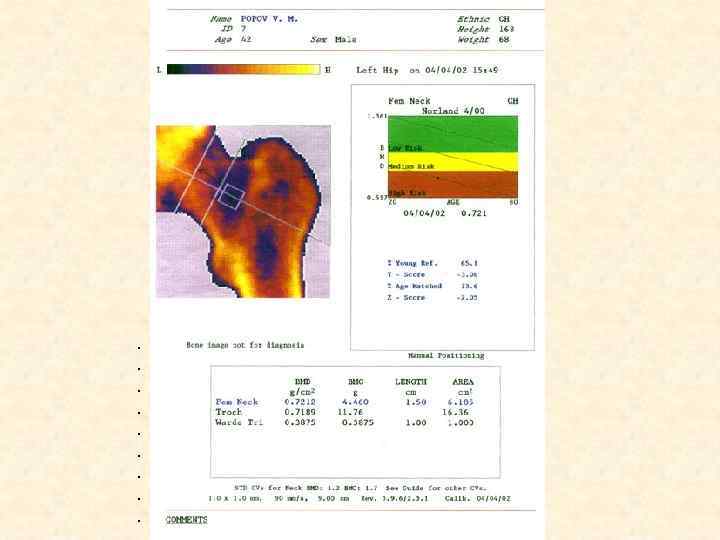Select the Calib. 04/04/02 footer entry
This screenshot has height=540, width=720.
pyautogui.click(x=478, y=499)
